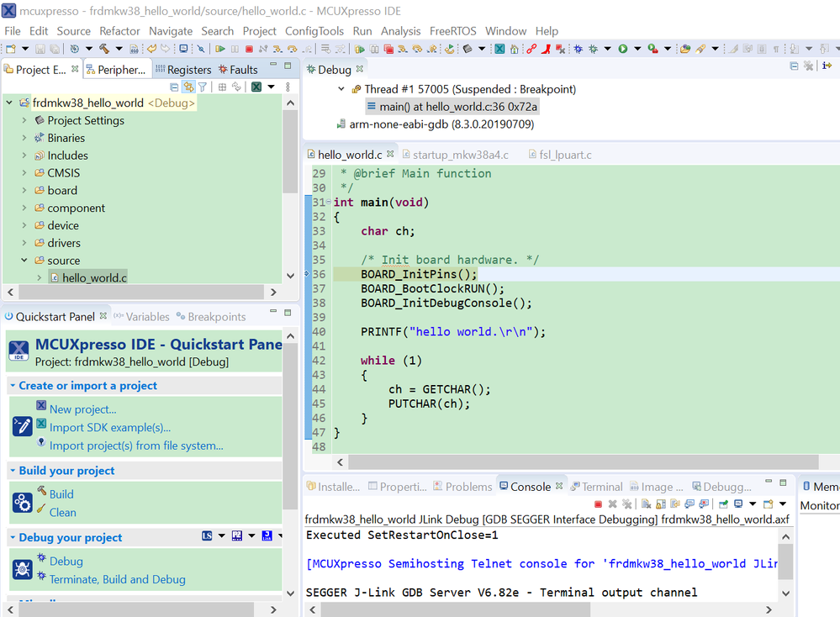Viewport: 840px width, 617px height.
Task: Collapse main function fold marker at line 31
Action: (329, 202)
